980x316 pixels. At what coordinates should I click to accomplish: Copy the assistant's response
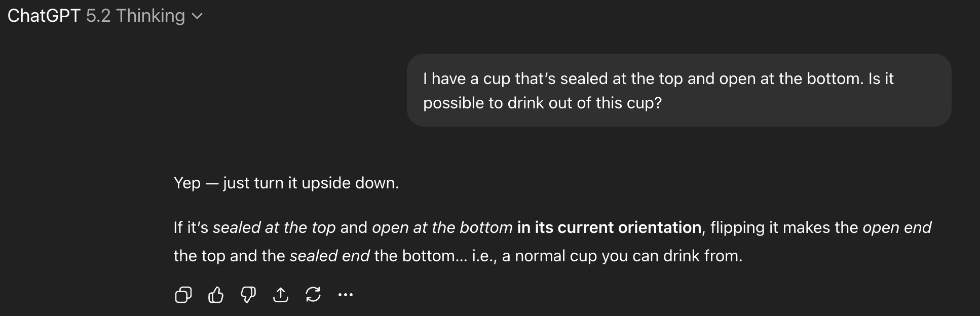point(183,294)
